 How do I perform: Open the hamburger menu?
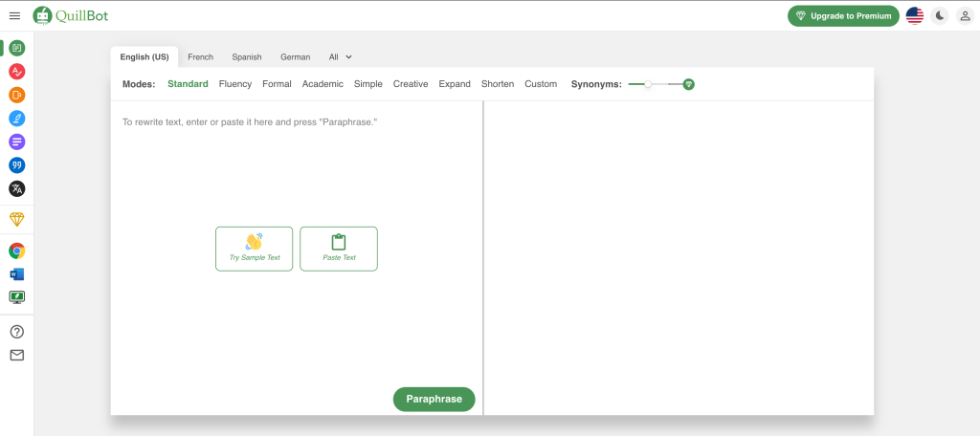(x=15, y=15)
